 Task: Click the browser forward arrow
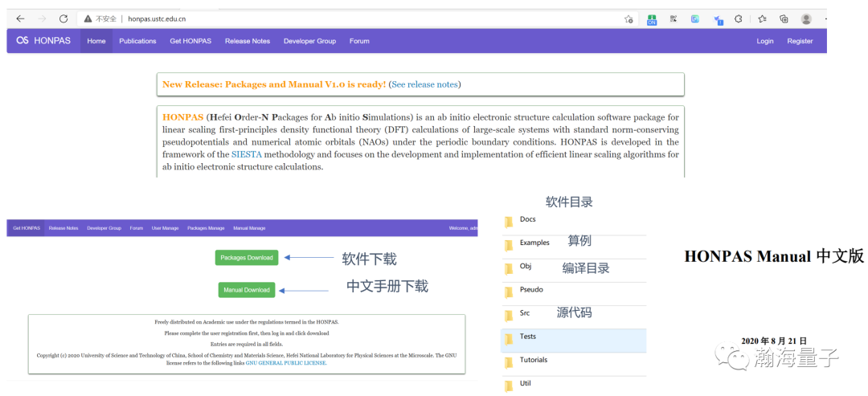point(42,18)
